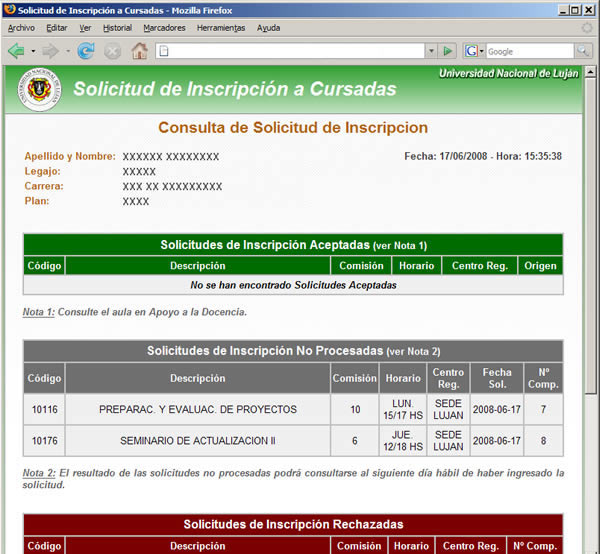The height and width of the screenshot is (554, 600).
Task: Click the green Go button beside address bar
Action: [447, 51]
